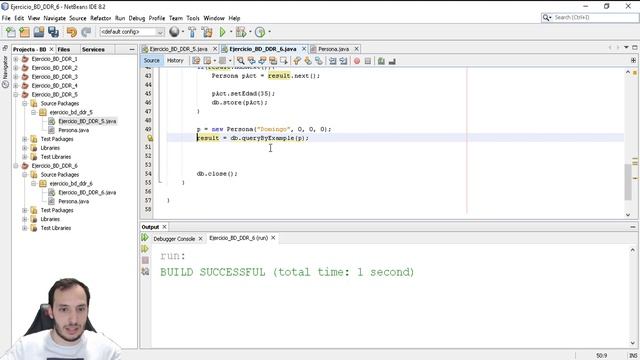Image resolution: width=640 pixels, height=360 pixels.
Task: Open the File menu
Action: 6,18
